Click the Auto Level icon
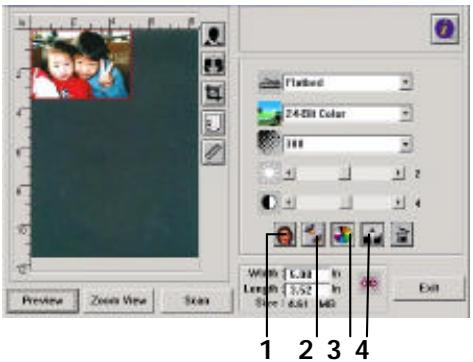473x362 pixels. (372, 235)
